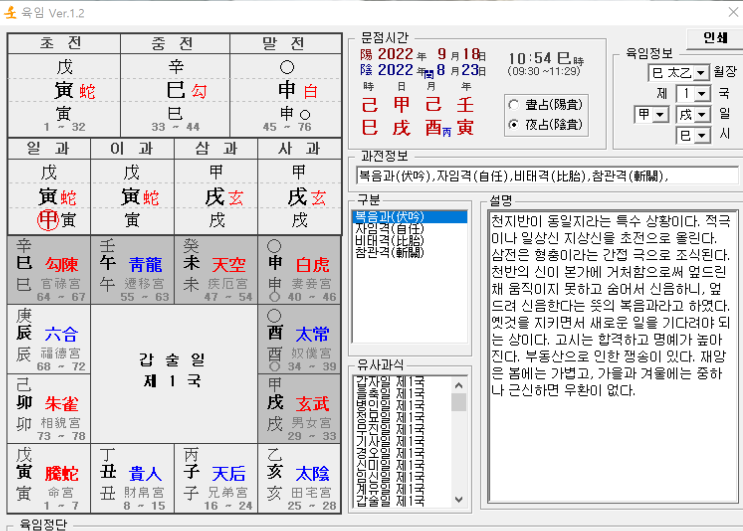Click the 10:54 巳時 time display
This screenshot has width=743, height=531.
pyautogui.click(x=545, y=59)
